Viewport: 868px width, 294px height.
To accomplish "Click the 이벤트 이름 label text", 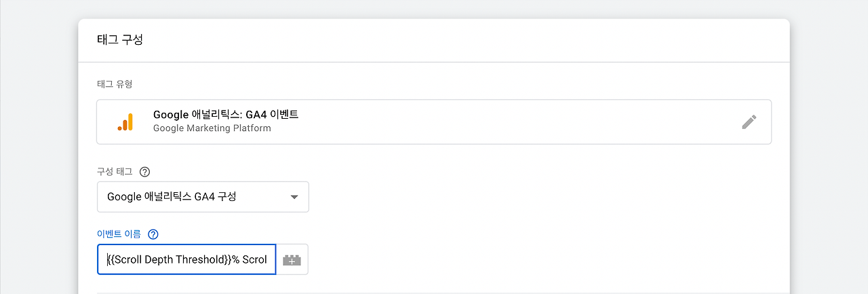I will tap(119, 234).
